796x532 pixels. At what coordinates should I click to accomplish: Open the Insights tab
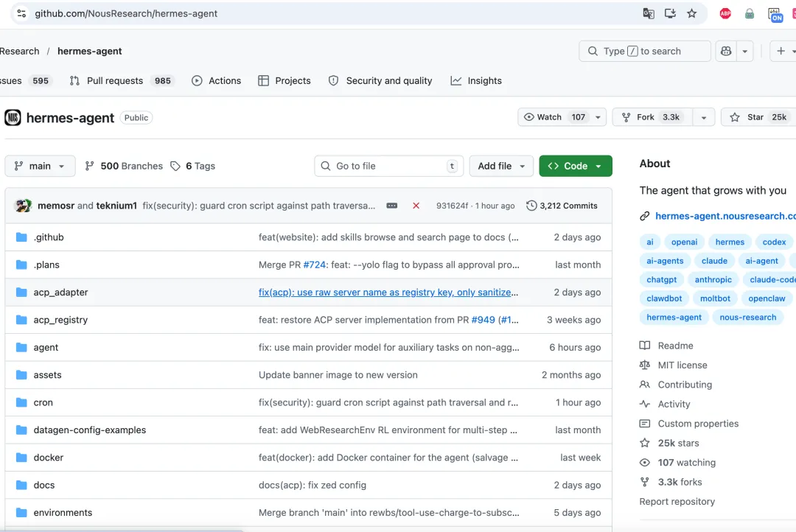(x=476, y=81)
